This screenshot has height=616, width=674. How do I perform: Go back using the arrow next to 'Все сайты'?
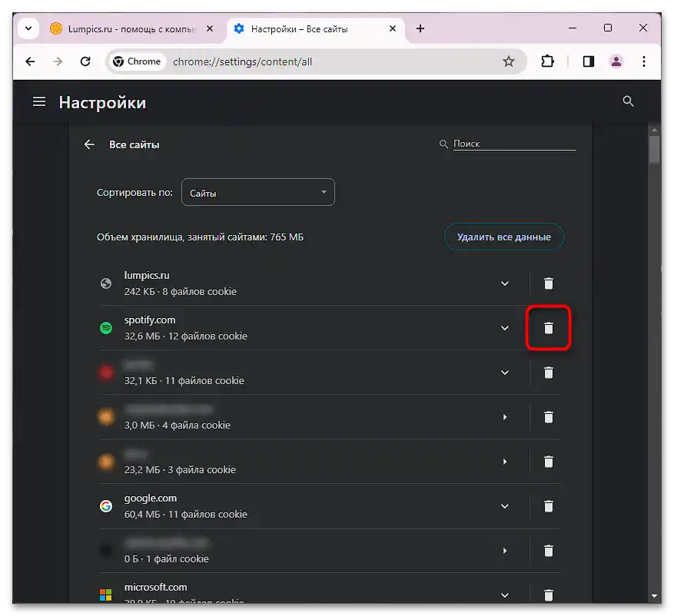point(89,144)
